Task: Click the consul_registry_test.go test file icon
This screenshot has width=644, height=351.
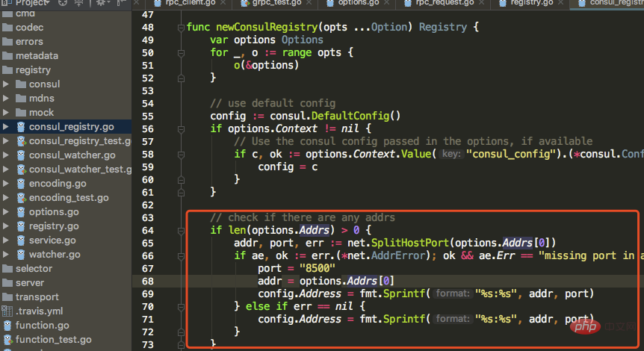Action: [22, 141]
